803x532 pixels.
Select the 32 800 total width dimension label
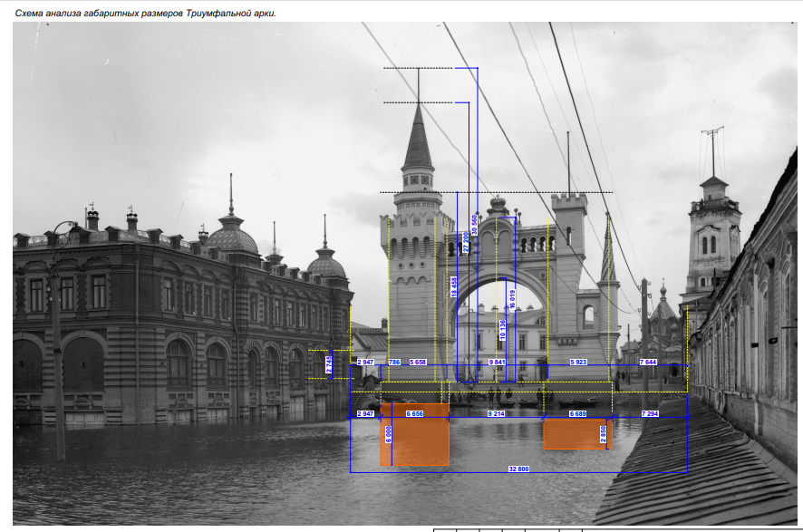(x=518, y=469)
